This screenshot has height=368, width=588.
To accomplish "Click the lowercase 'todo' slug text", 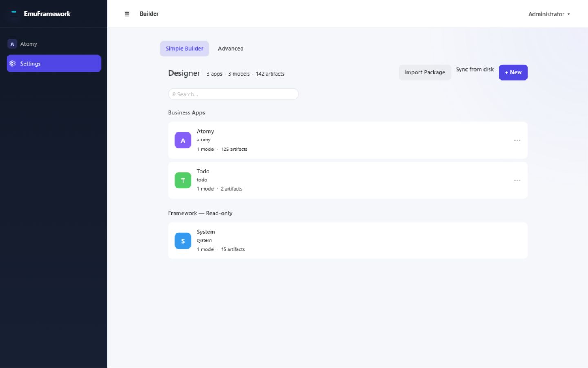I will pos(202,180).
